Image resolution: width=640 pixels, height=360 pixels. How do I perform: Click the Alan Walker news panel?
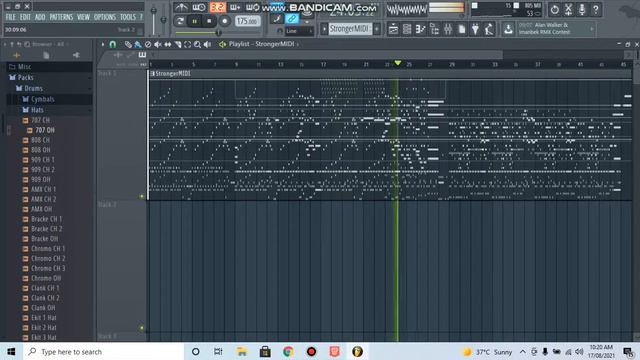click(556, 29)
